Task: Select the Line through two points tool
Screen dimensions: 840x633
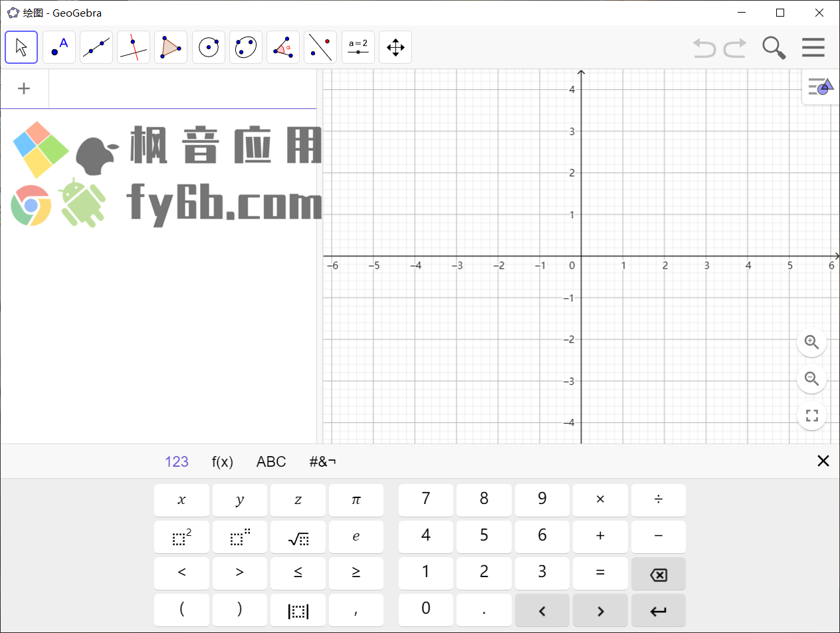Action: 96,47
